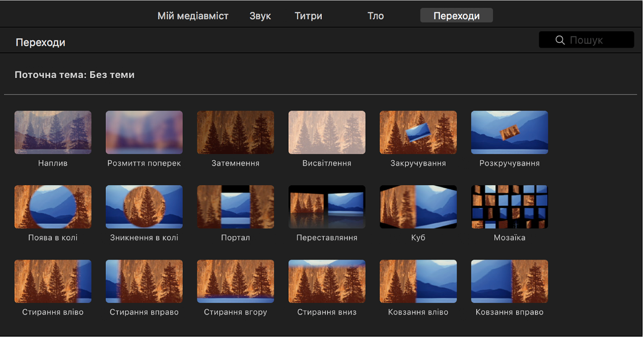Screen dimensions: 644x337
Task: Pick the Стирання вліво transition
Action: pos(53,281)
